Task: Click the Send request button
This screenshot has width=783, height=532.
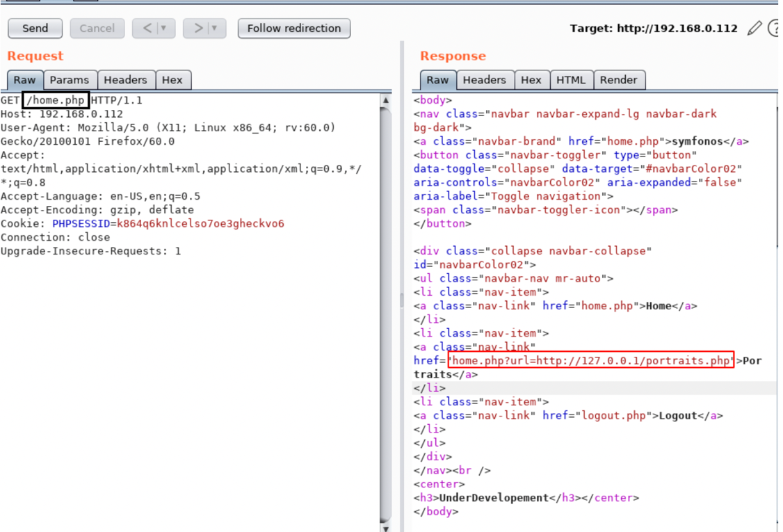Action: point(35,29)
